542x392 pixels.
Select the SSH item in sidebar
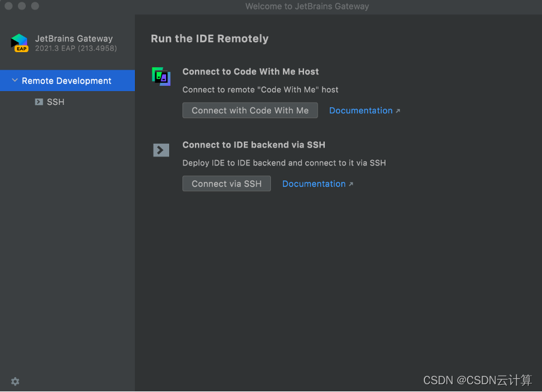pyautogui.click(x=55, y=102)
